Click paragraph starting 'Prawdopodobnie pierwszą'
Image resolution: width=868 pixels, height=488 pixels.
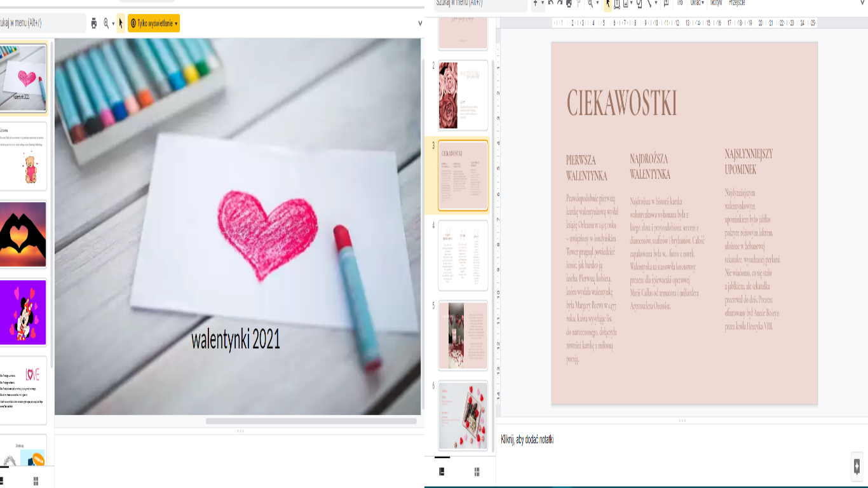(592, 278)
